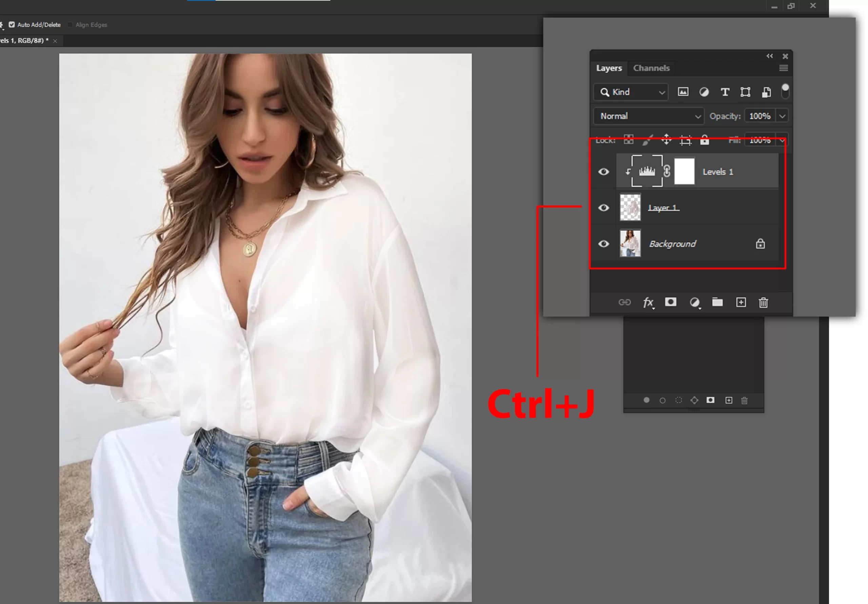The width and height of the screenshot is (868, 604).
Task: Open the Opacity slider arrow
Action: click(x=782, y=116)
